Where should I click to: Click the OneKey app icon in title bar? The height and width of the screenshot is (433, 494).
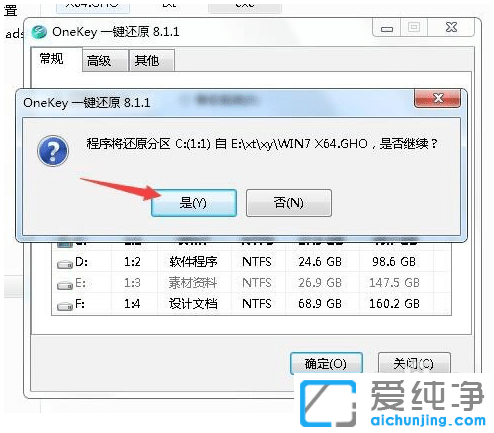(39, 32)
